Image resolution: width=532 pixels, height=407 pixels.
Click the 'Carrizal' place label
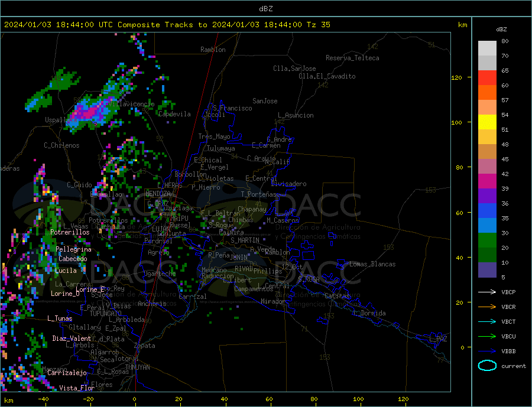[193, 297]
